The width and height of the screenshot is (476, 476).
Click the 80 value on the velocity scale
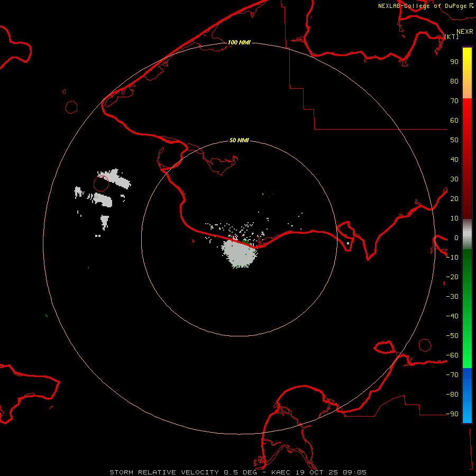coord(454,81)
